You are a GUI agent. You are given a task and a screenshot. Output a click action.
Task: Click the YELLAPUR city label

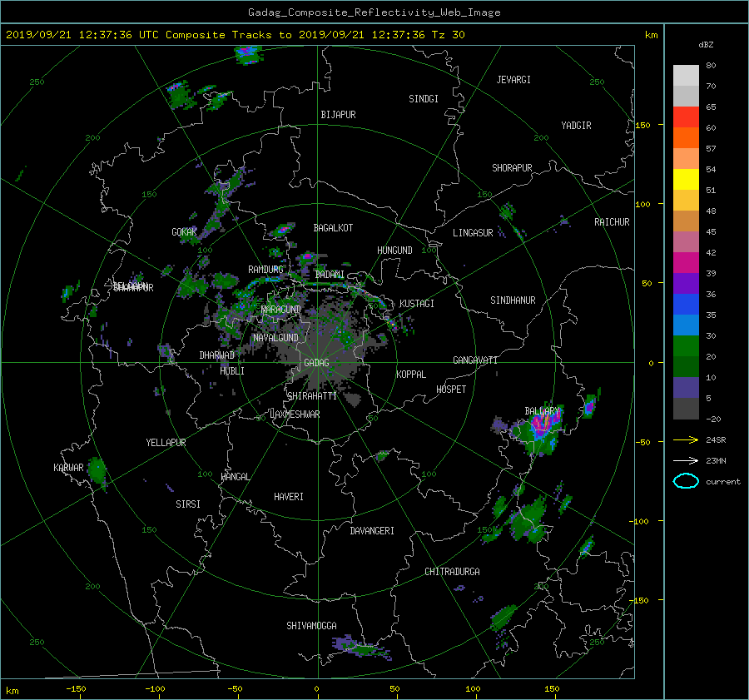tap(166, 443)
